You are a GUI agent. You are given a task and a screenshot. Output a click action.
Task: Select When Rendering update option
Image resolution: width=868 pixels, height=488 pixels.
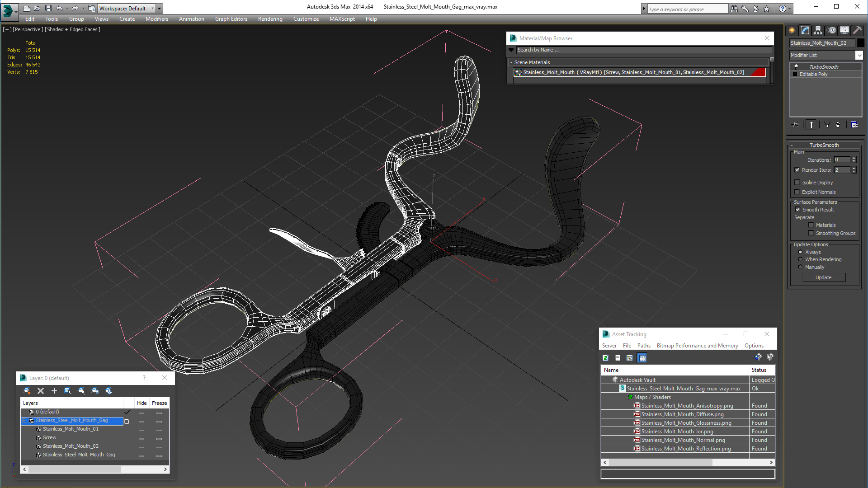pyautogui.click(x=800, y=259)
